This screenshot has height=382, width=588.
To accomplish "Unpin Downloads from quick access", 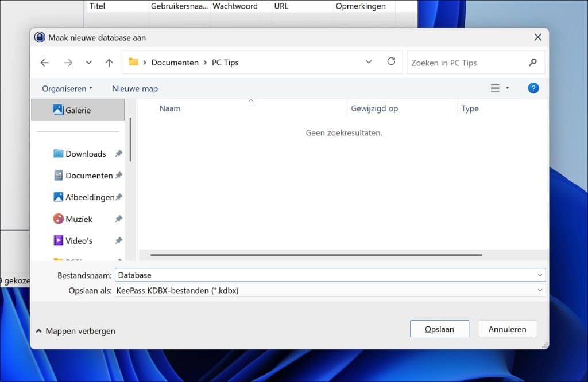I will 118,154.
